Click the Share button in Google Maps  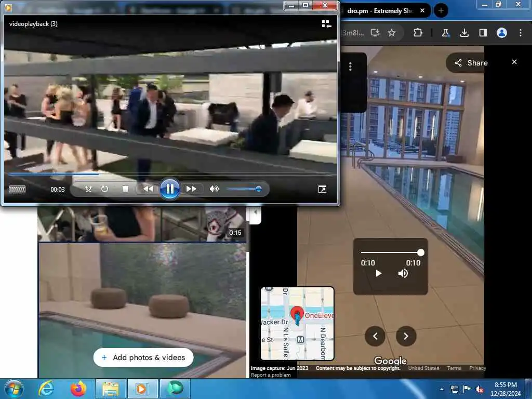[470, 63]
